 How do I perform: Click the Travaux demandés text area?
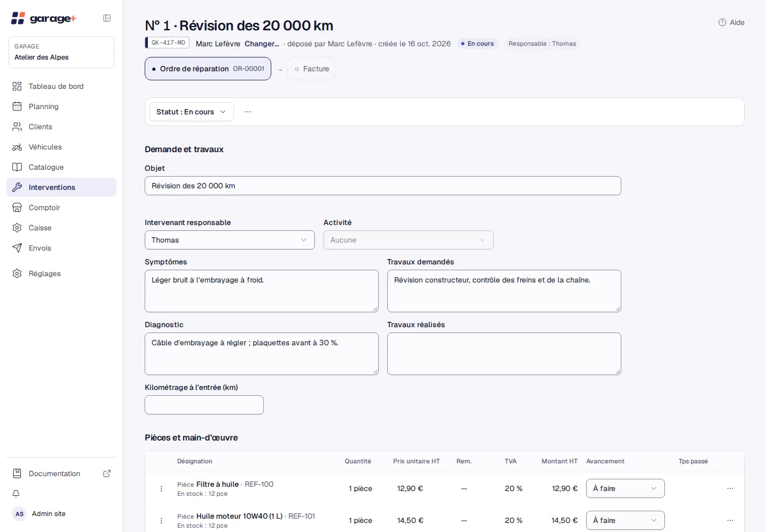[504, 291]
